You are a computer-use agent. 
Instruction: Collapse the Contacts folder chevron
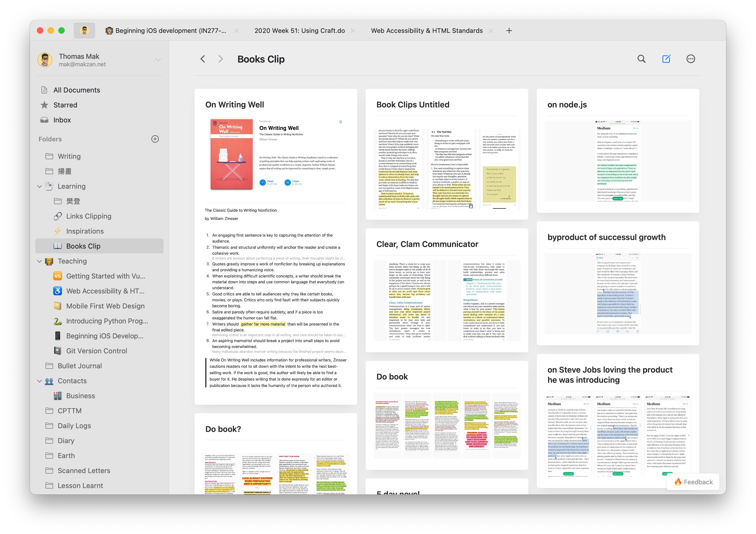click(40, 381)
